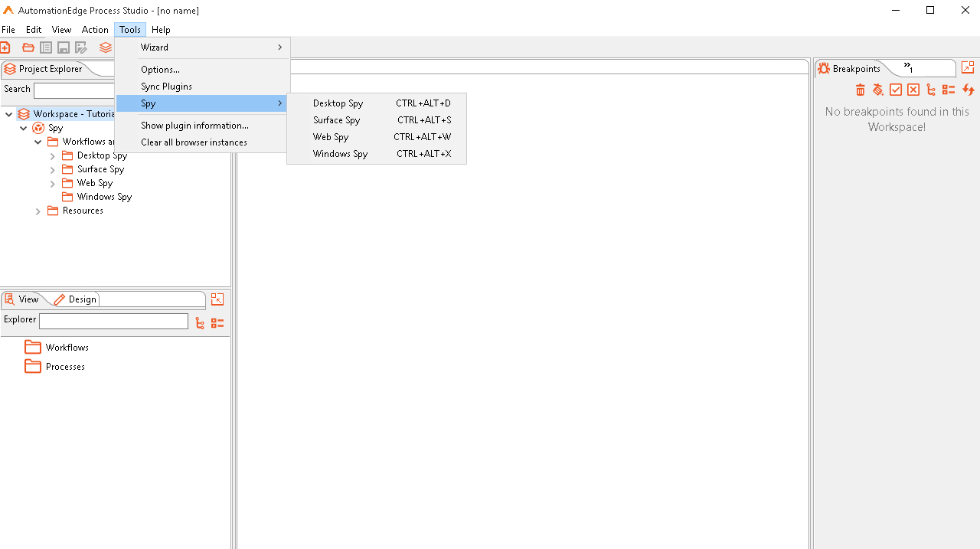Screen dimensions: 980x549
Task: Select Surface Spy label in project tree
Action: coord(100,169)
